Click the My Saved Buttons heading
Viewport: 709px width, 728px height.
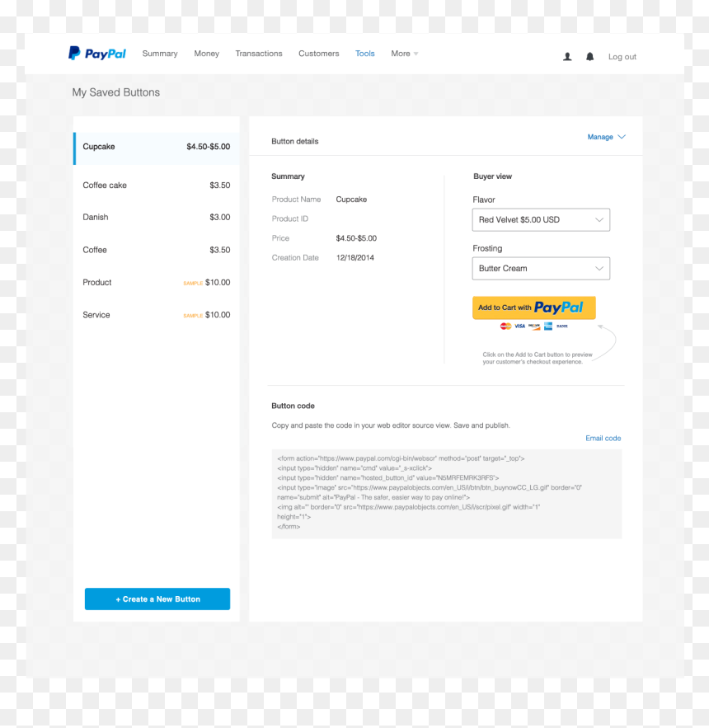[115, 92]
